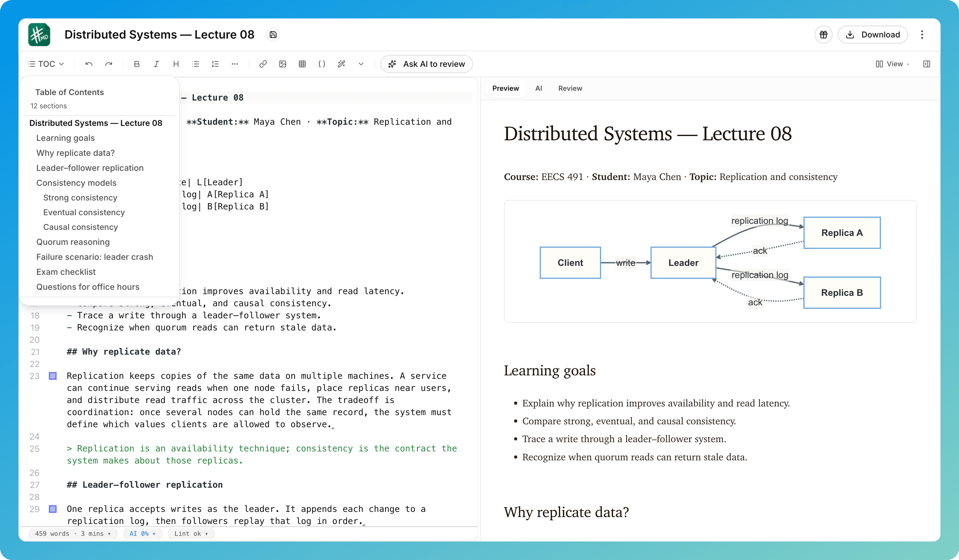The image size is (959, 560).
Task: Select Strong consistency in TOC
Action: 80,197
